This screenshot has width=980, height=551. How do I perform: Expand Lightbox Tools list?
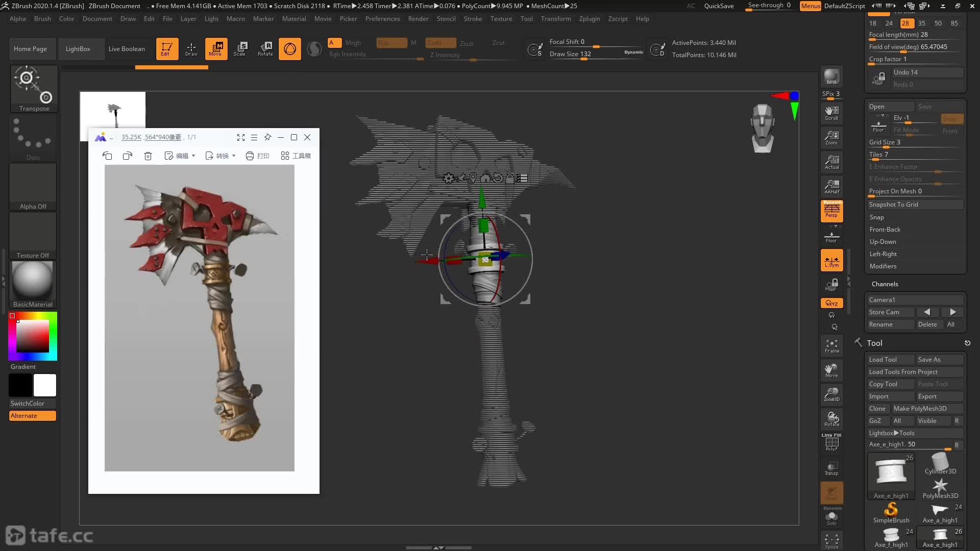pos(915,433)
